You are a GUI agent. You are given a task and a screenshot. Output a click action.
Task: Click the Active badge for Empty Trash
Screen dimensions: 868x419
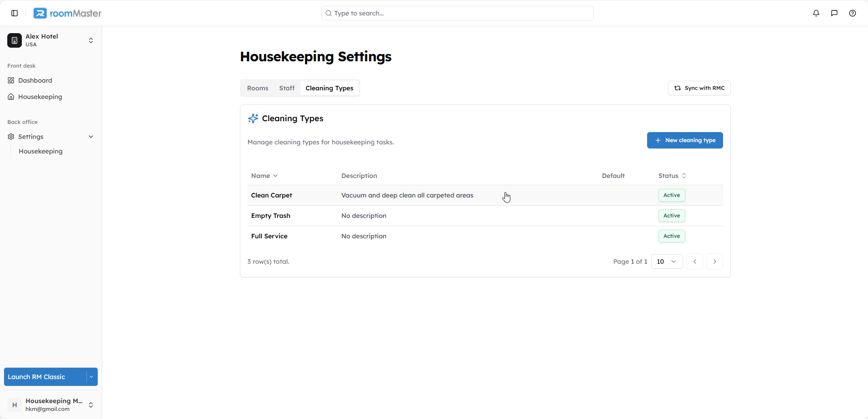coord(672,216)
